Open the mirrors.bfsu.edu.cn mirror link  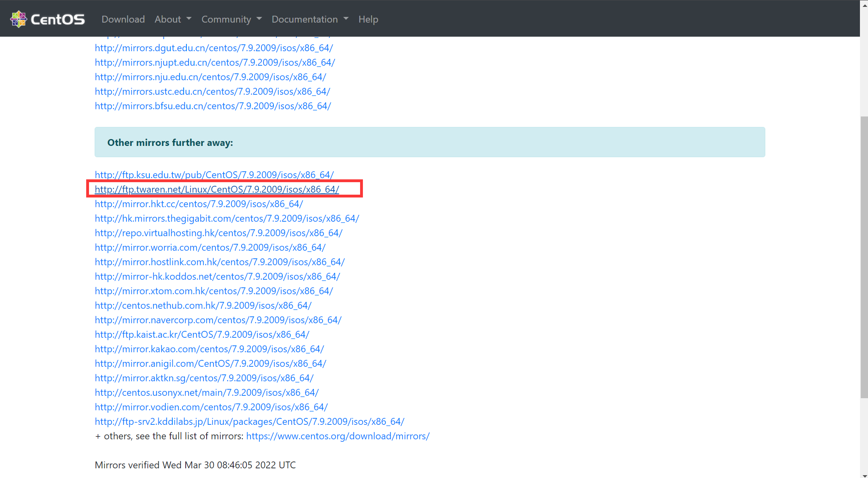(213, 106)
